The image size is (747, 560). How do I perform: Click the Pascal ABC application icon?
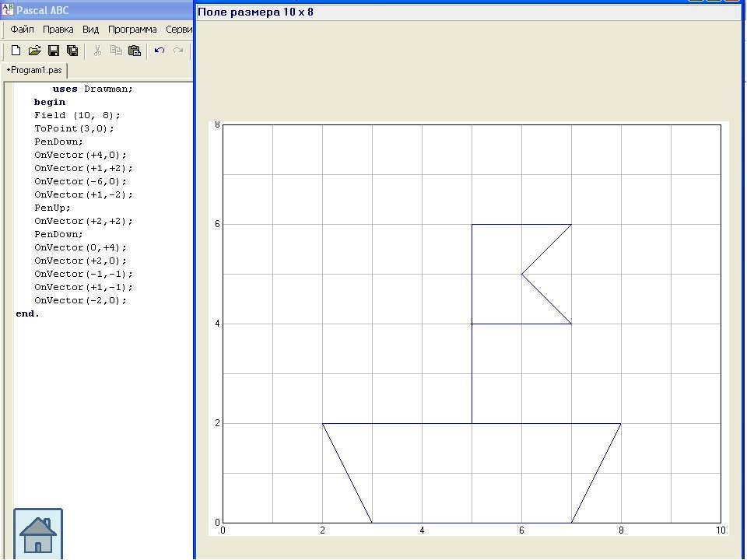7,9
